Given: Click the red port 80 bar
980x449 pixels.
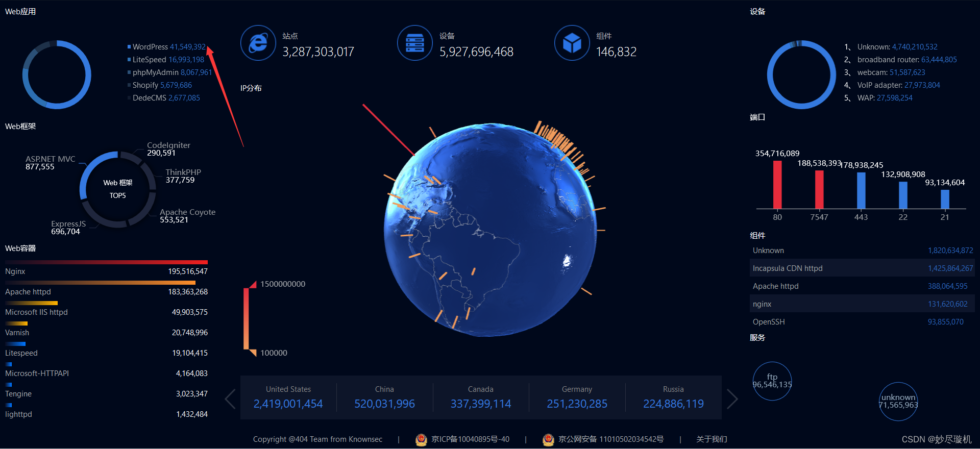Looking at the screenshot, I should 777,185.
